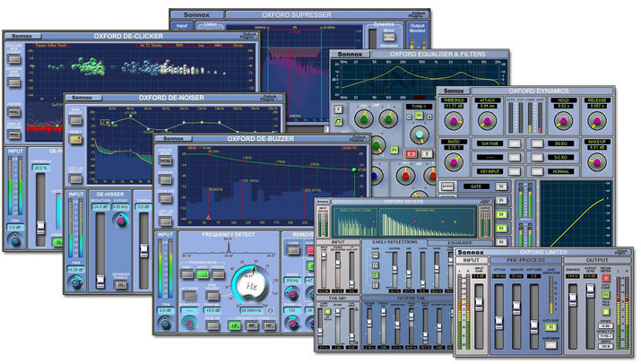Open Display Options MENU in De-Clicker
The width and height of the screenshot is (641, 364).
click(x=14, y=134)
